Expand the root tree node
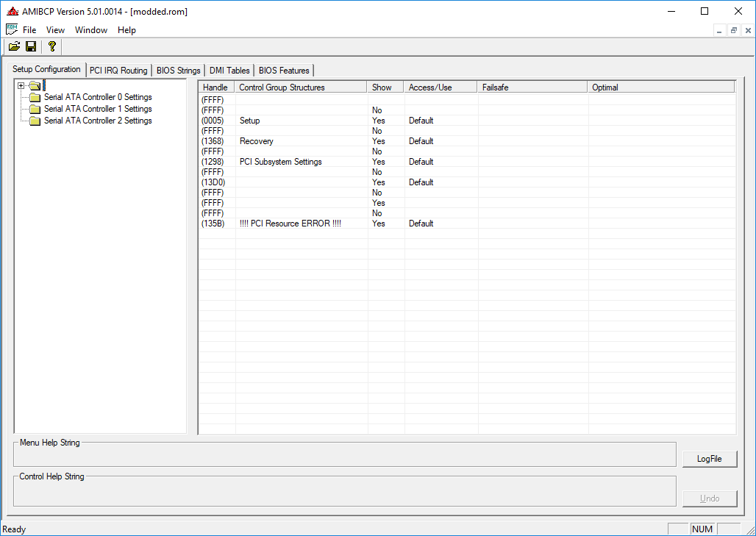Viewport: 756px width, 536px height. [21, 86]
